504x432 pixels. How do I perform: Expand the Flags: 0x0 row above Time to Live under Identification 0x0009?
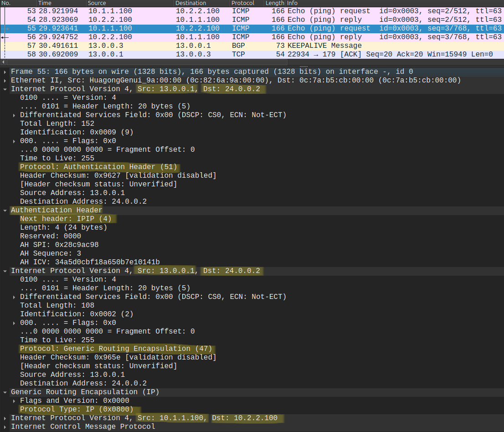tap(14, 141)
